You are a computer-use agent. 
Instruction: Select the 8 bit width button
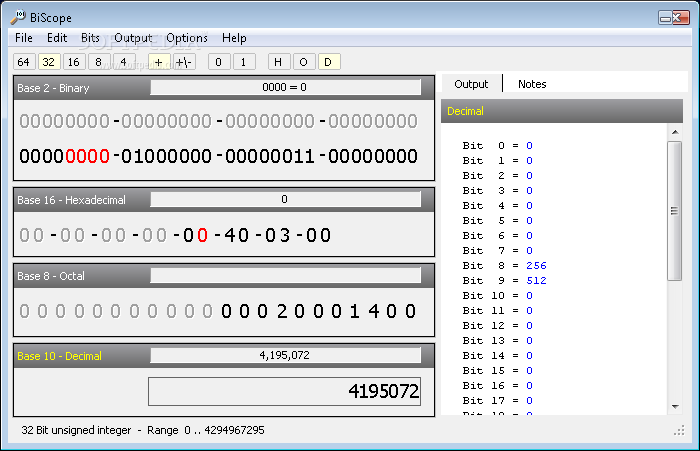click(99, 62)
